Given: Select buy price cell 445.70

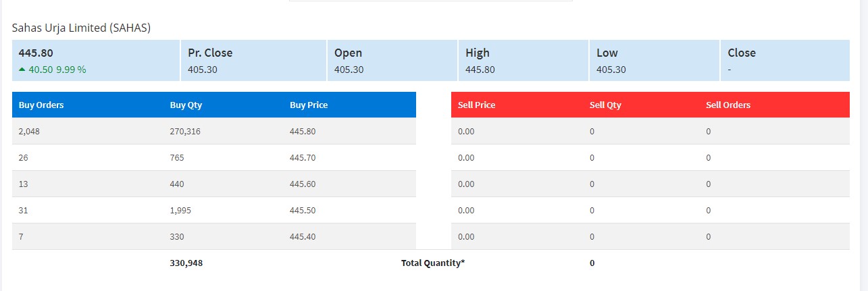Looking at the screenshot, I should pos(303,158).
